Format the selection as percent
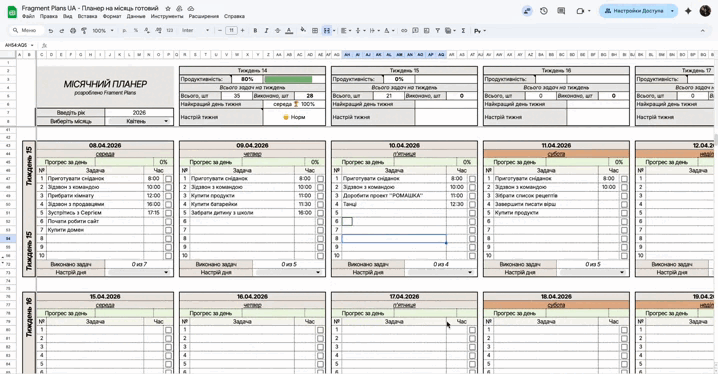718x374 pixels. click(x=136, y=31)
